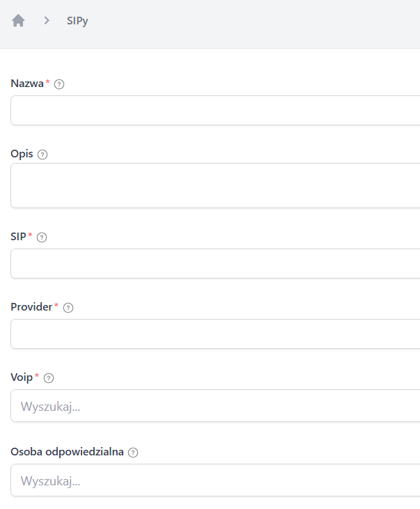
Task: Focus the Nazwa text input
Action: [x=215, y=110]
